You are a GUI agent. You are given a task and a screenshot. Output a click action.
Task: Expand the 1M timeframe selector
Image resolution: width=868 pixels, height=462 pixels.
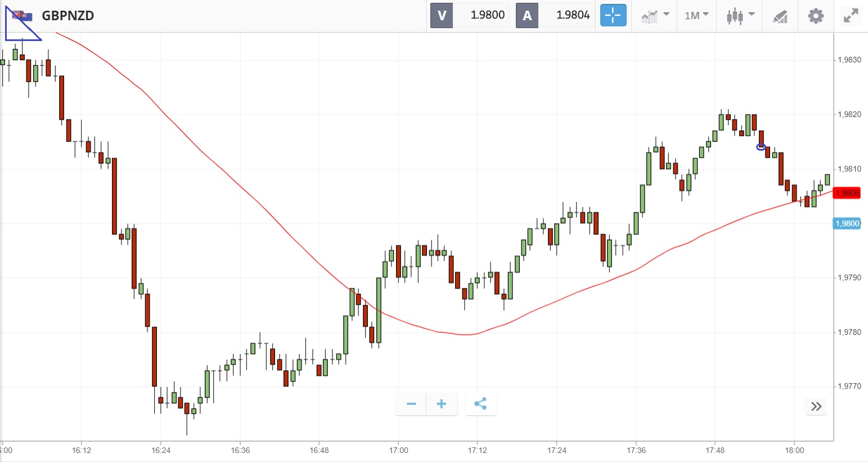[696, 15]
